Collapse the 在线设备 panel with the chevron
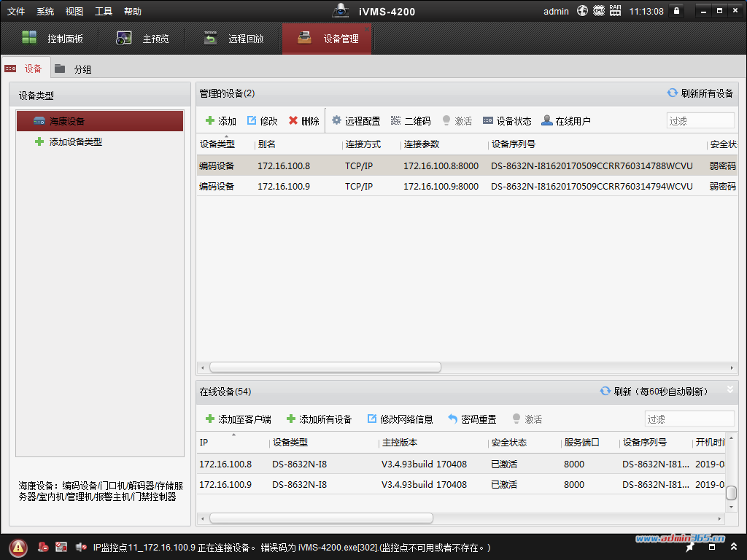The image size is (747, 560). pyautogui.click(x=729, y=389)
